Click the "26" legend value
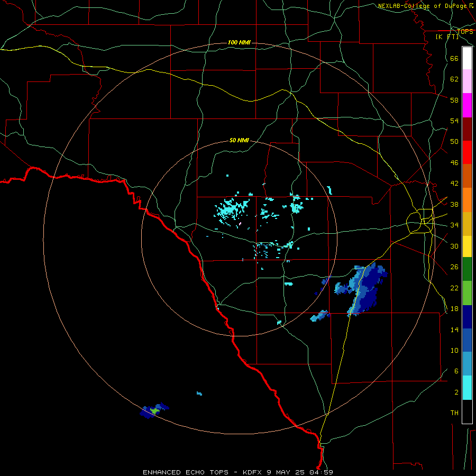 click(454, 267)
